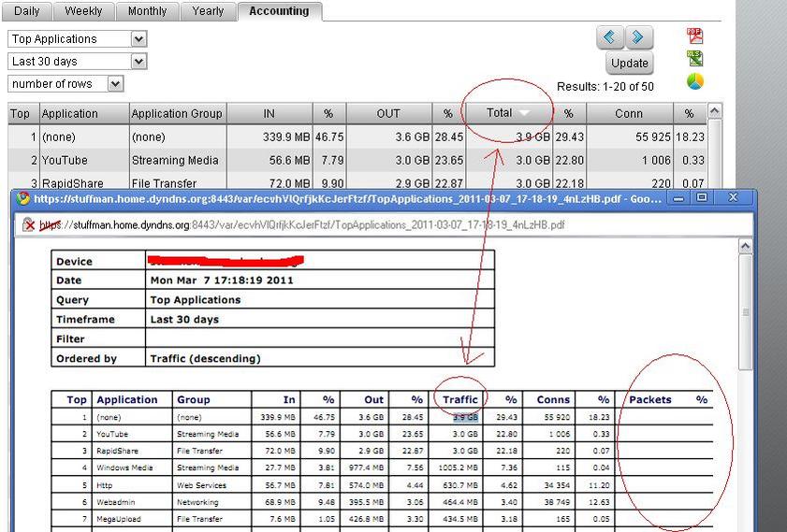This screenshot has width=787, height=532.
Task: Go to next results page arrow
Action: (x=637, y=37)
